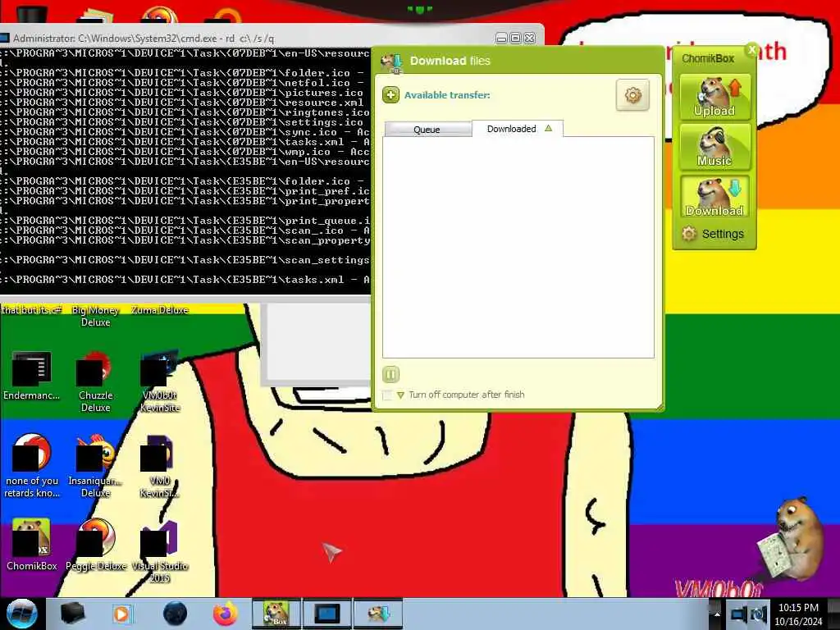Click the Downloaded tab sort arrow

pos(548,128)
